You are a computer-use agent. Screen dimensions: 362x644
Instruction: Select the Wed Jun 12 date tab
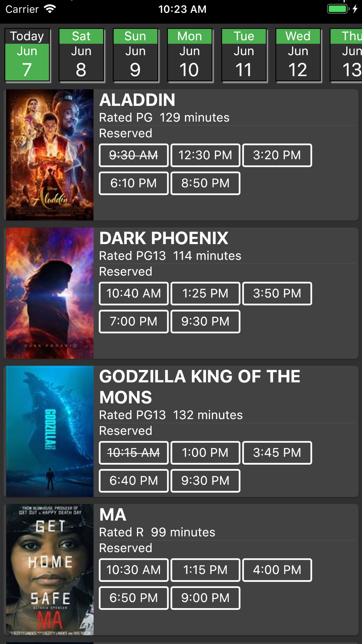click(x=298, y=55)
